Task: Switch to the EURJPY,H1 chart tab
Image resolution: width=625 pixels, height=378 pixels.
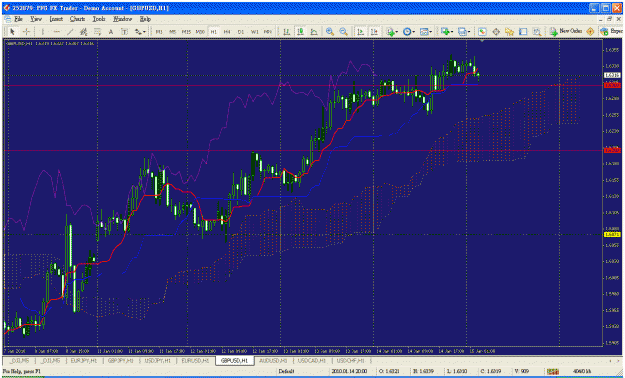Action: click(83, 360)
